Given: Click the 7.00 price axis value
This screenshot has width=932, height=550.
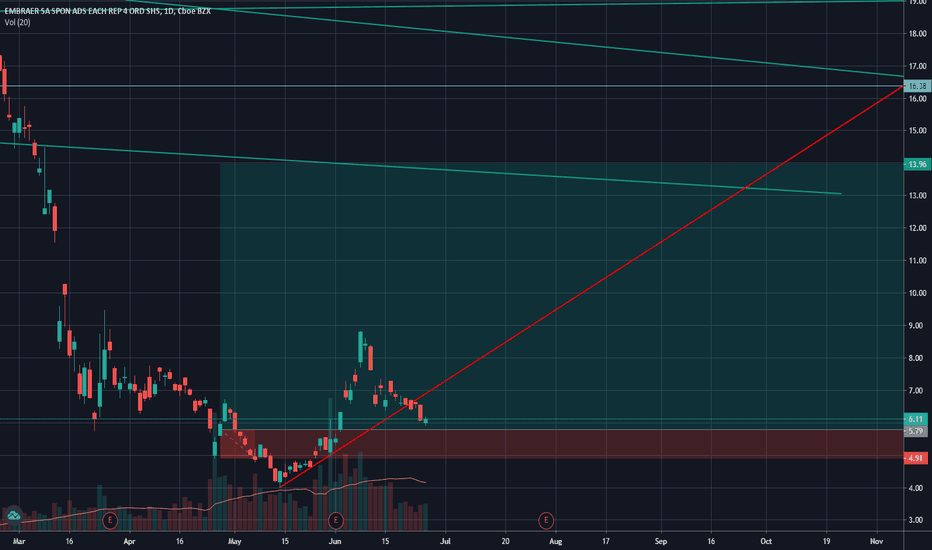Looking at the screenshot, I should [x=918, y=391].
